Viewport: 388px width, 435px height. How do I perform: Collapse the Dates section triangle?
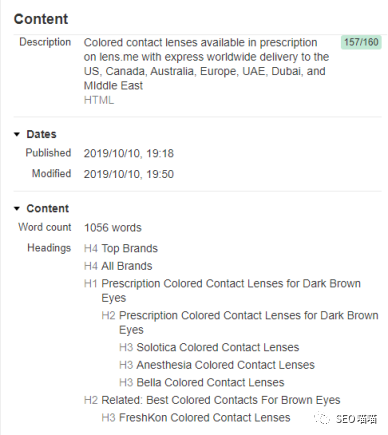pyautogui.click(x=17, y=134)
